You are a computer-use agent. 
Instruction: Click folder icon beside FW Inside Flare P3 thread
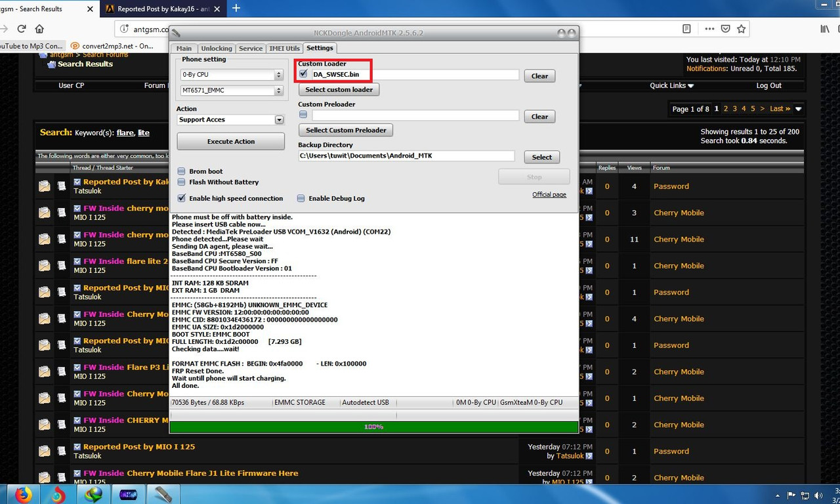(44, 371)
